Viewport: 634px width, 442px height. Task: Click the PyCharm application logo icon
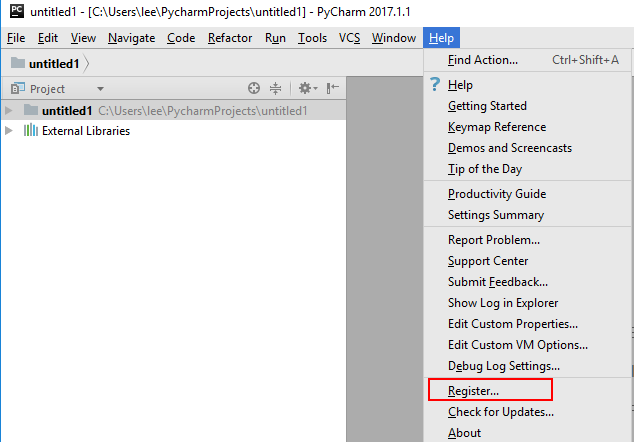[x=17, y=11]
